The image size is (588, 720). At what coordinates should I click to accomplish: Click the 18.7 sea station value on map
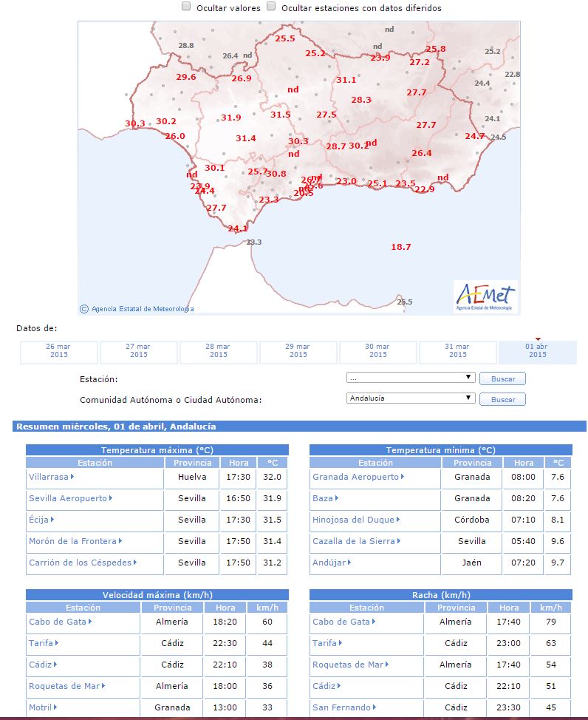point(400,247)
